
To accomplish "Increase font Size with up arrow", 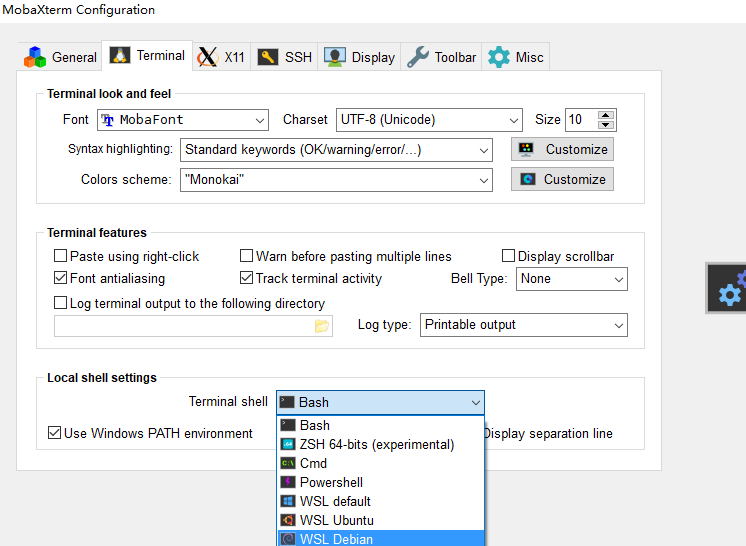I will tap(606, 114).
